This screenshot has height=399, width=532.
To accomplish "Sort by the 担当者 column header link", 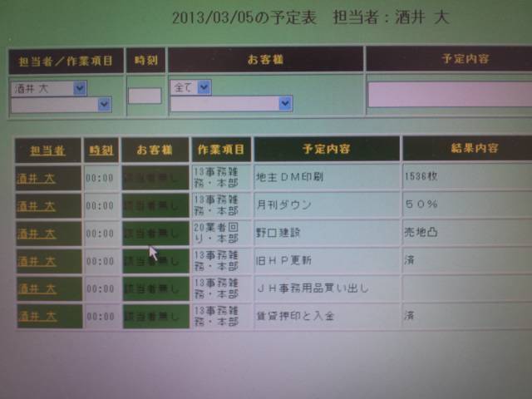I will coord(47,150).
